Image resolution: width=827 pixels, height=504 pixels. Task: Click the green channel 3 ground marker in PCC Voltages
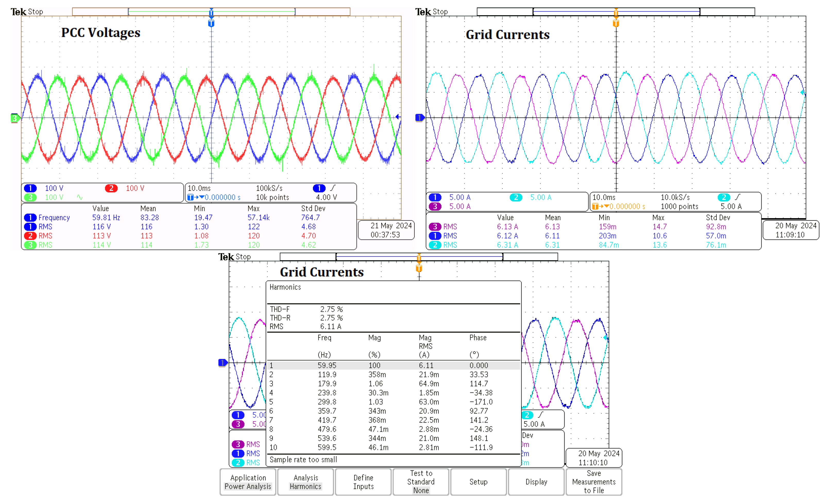pyautogui.click(x=15, y=118)
